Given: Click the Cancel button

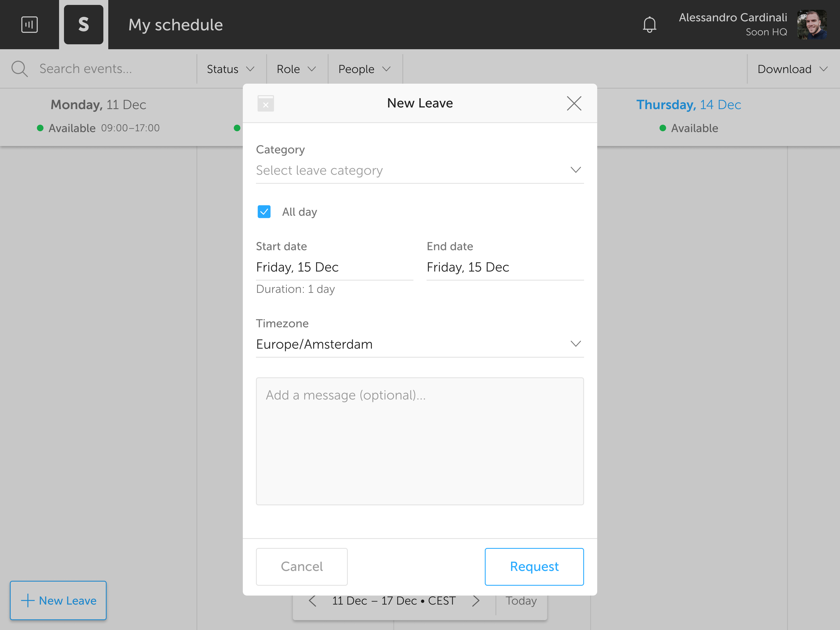Looking at the screenshot, I should click(x=302, y=566).
